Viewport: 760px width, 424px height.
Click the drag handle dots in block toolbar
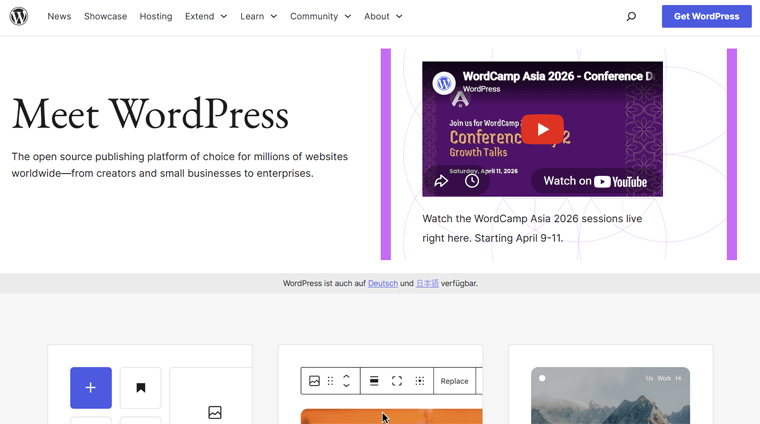click(331, 381)
